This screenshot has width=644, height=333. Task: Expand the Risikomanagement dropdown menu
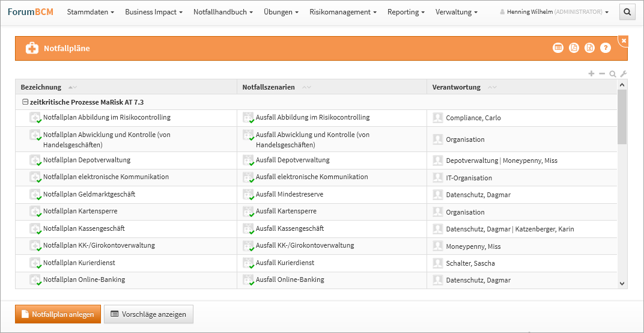tap(343, 12)
